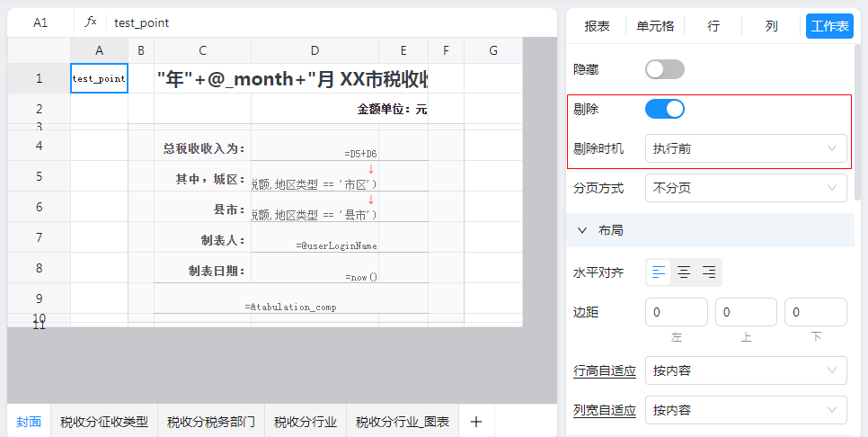Screen dimensions: 868x437
Task: Open the 税收分征收类型 sheet tab
Action: pos(104,422)
